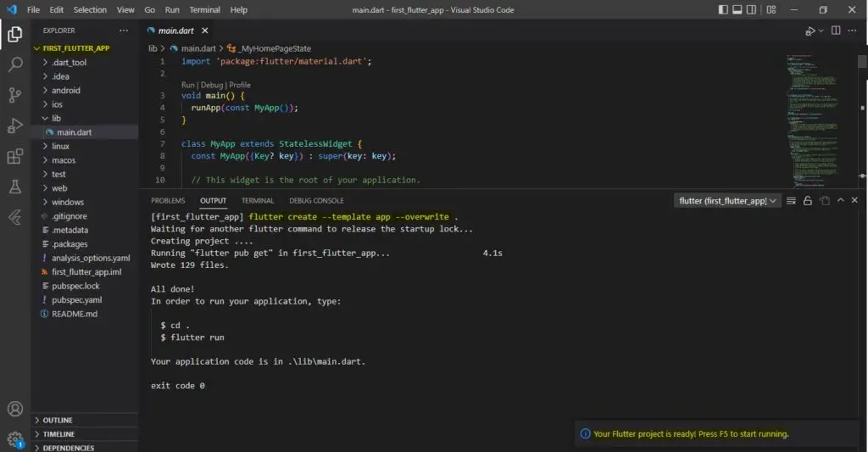Toggle output auto-scroll lock icon
The height and width of the screenshot is (452, 868).
[x=808, y=200]
